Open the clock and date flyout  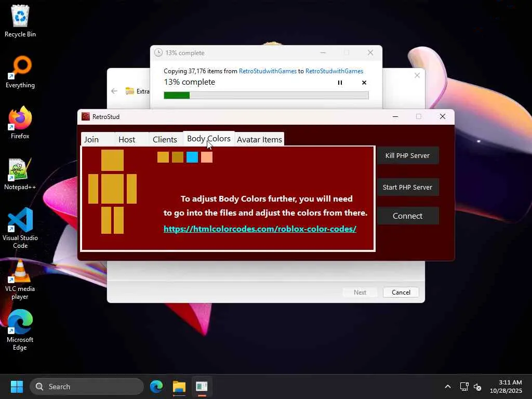(506, 387)
